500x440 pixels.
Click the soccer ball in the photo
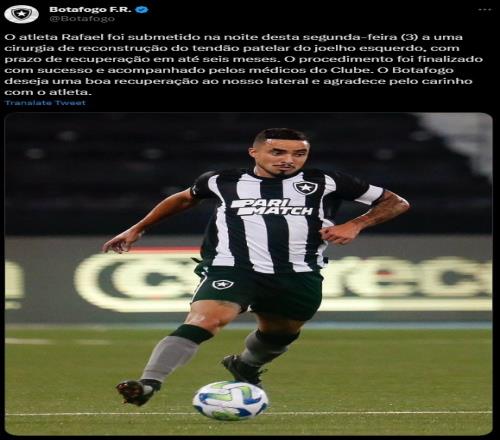pyautogui.click(x=230, y=400)
